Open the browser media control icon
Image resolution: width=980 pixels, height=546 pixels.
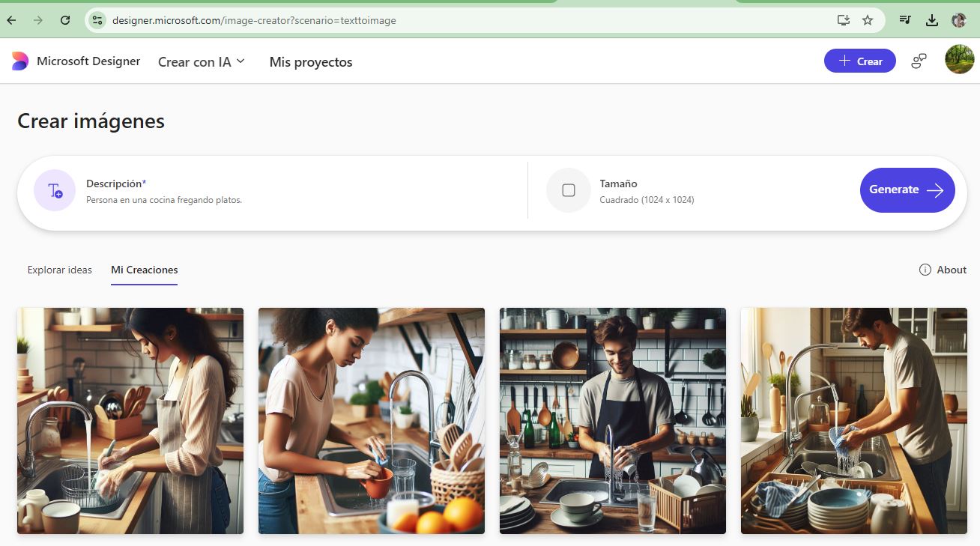[906, 20]
